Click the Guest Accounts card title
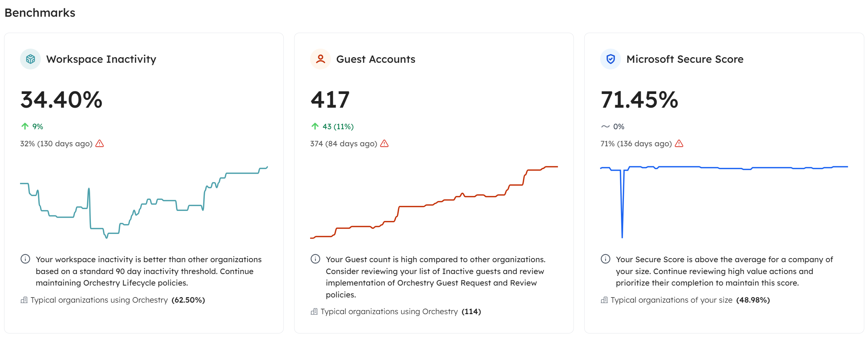 375,59
